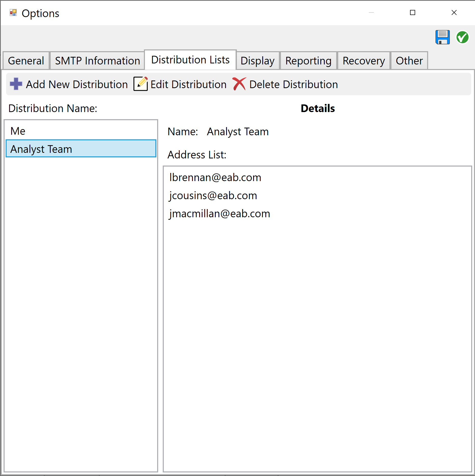Open the General tab

pyautogui.click(x=26, y=61)
